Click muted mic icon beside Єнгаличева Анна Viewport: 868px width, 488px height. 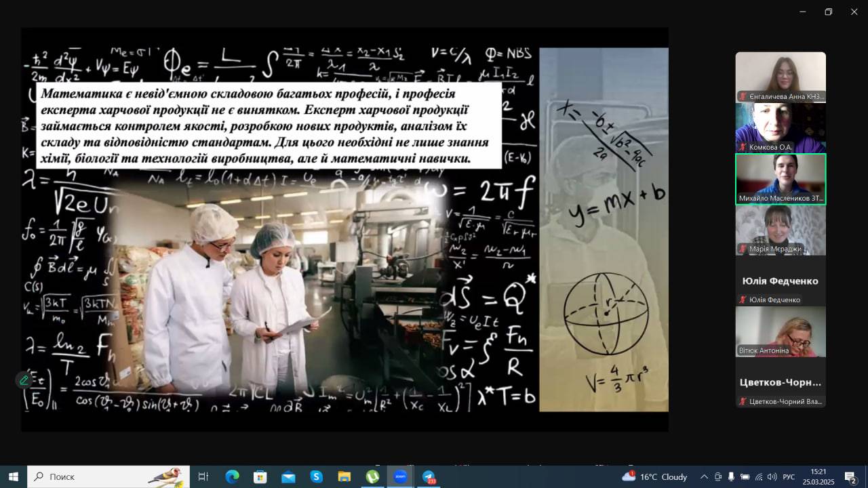[743, 96]
